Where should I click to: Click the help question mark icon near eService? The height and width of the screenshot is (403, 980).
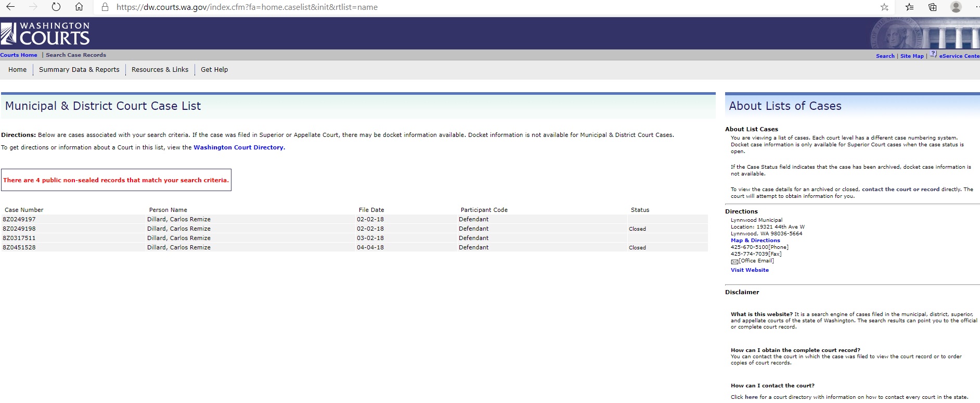(933, 54)
